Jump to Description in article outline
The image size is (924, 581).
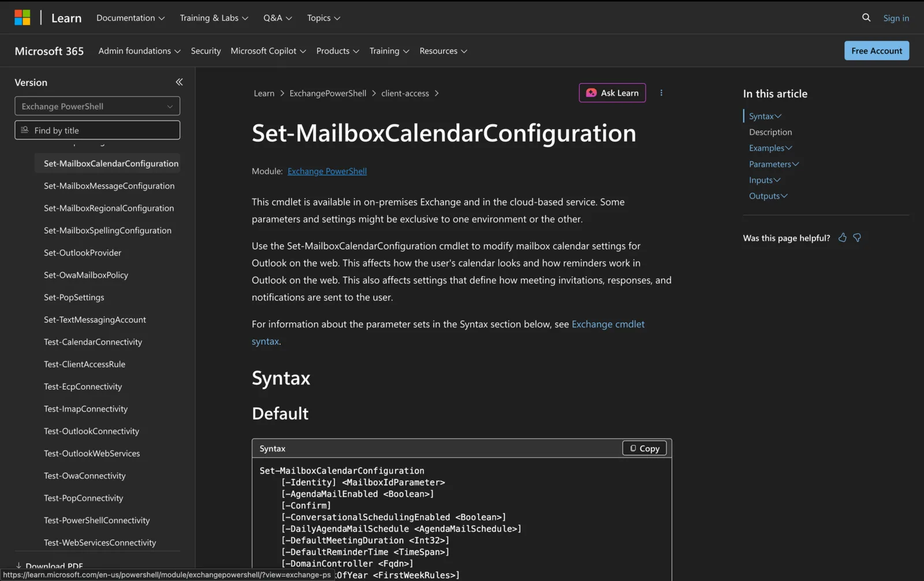pyautogui.click(x=770, y=132)
